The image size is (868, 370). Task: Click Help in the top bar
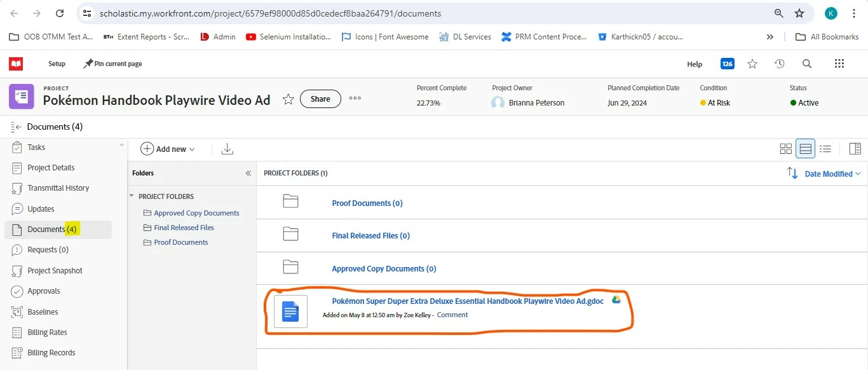695,64
